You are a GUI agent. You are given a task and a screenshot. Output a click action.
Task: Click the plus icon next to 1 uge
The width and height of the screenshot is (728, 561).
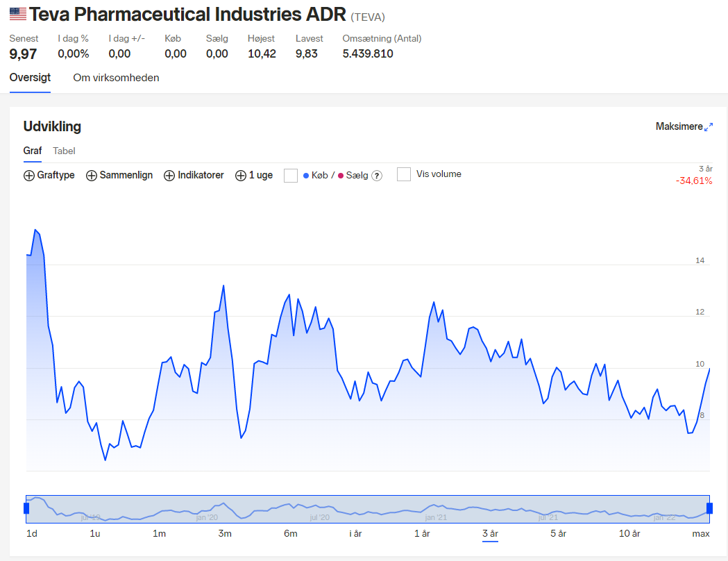[x=241, y=176]
